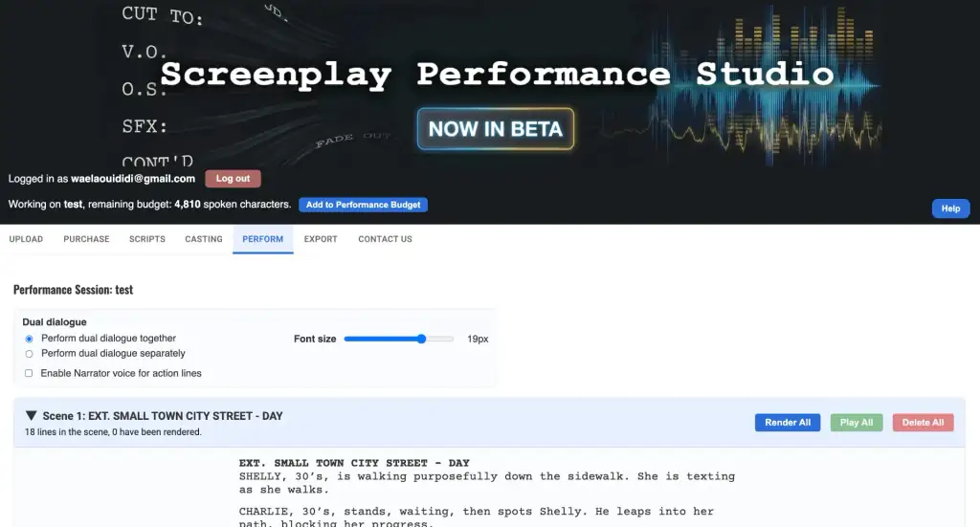The width and height of the screenshot is (980, 527).
Task: Switch to the SCRIPTS tab
Action: pyautogui.click(x=146, y=239)
